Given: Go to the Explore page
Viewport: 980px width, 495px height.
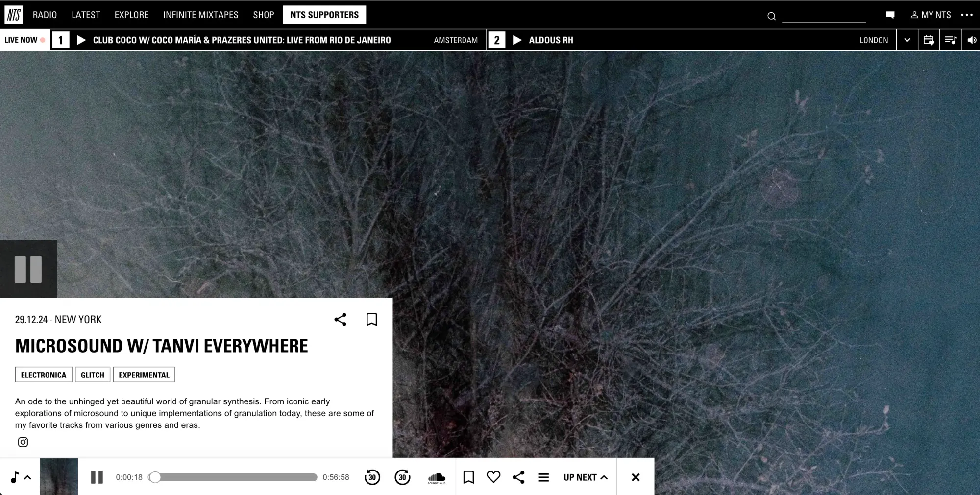Looking at the screenshot, I should tap(131, 15).
